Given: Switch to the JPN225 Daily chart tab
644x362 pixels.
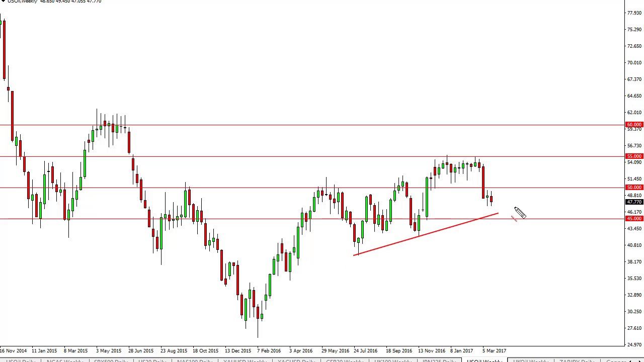Looking at the screenshot, I should [x=439, y=361].
